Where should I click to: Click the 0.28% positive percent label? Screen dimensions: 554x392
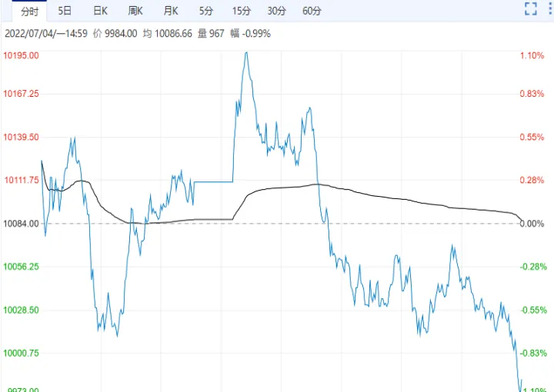pos(532,180)
